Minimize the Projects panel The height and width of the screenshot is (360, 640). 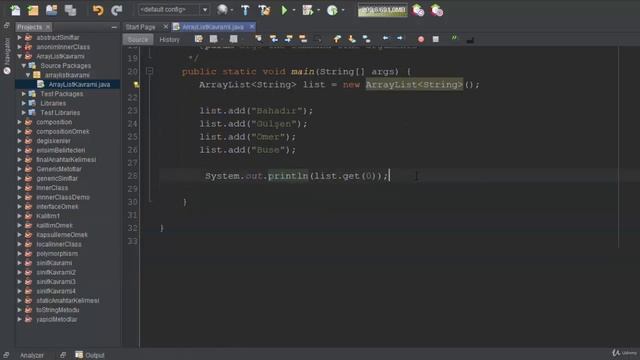(x=114, y=27)
